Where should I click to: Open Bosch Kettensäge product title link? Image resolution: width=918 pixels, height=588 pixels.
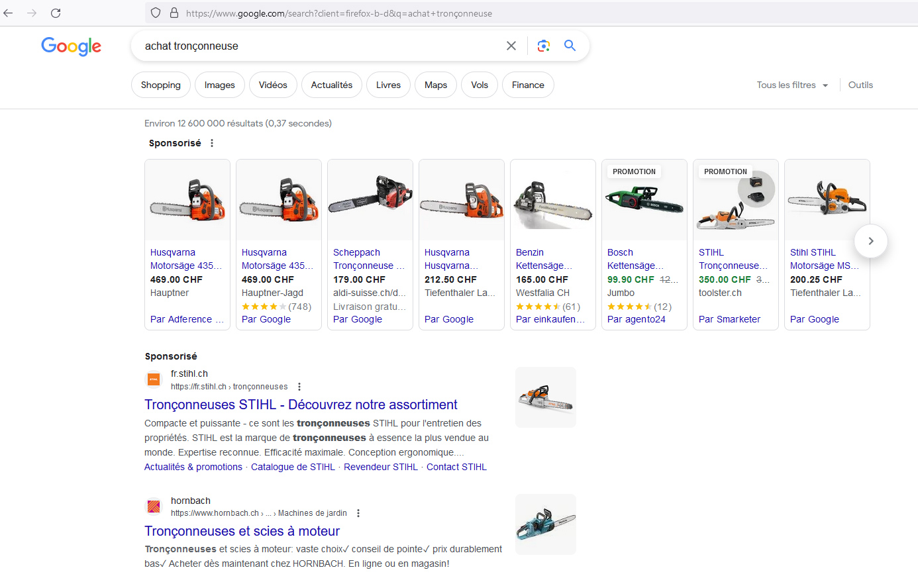[x=636, y=259]
